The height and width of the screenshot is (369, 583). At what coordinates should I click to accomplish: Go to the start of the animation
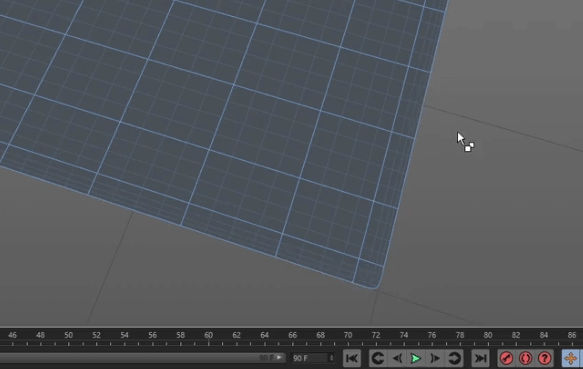coord(351,358)
